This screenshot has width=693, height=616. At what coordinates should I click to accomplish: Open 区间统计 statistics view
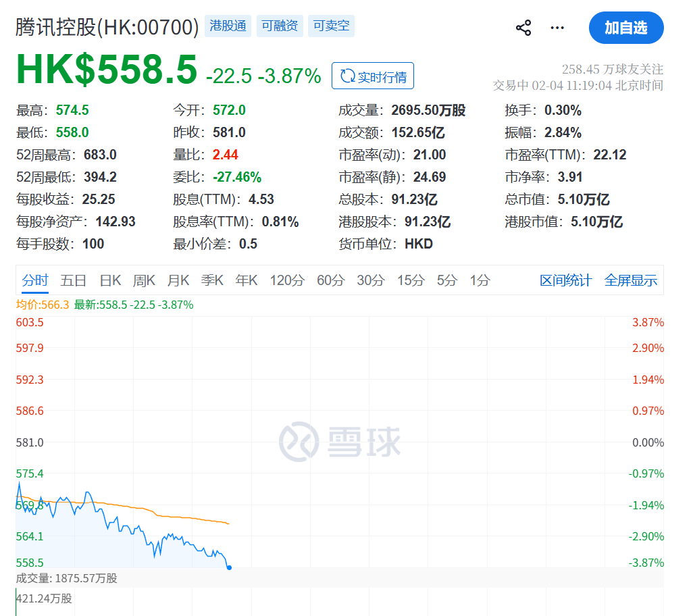(566, 279)
